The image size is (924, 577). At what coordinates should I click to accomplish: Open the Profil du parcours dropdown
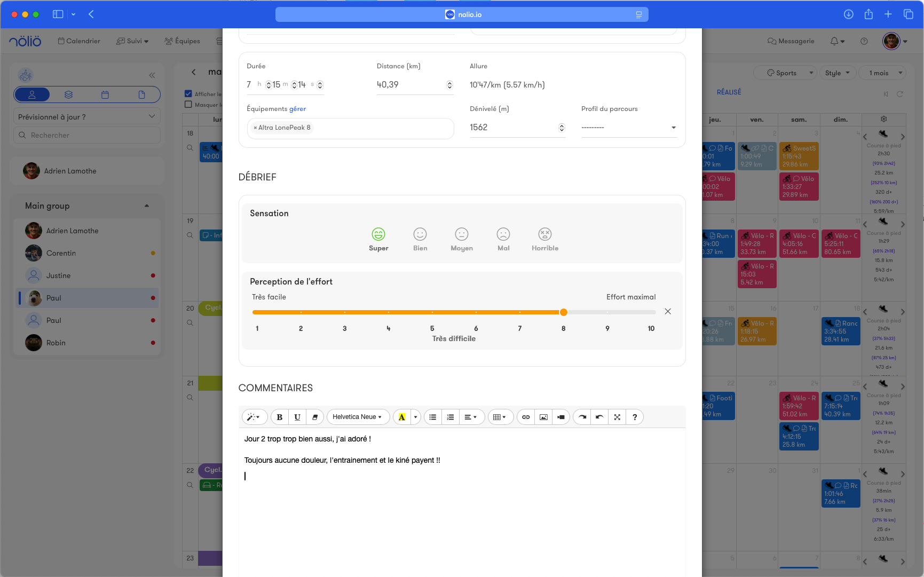point(628,128)
